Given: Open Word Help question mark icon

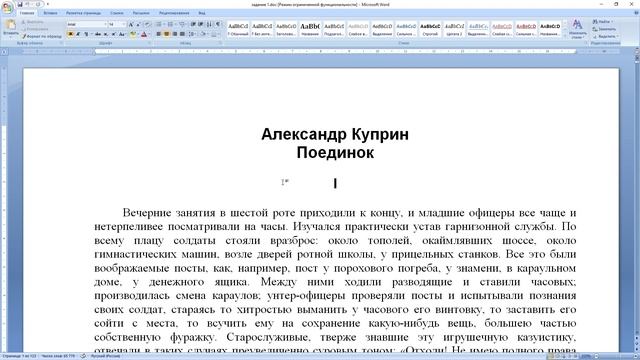Looking at the screenshot, I should click(636, 13).
